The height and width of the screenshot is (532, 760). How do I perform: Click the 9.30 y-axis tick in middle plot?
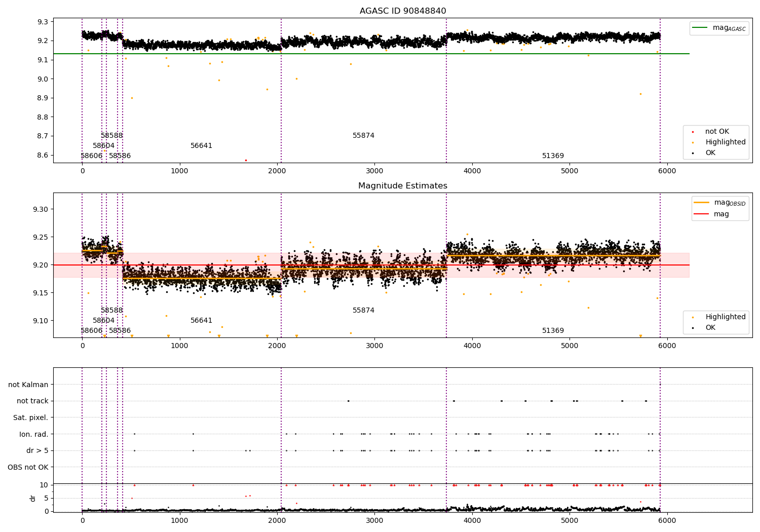click(x=41, y=209)
